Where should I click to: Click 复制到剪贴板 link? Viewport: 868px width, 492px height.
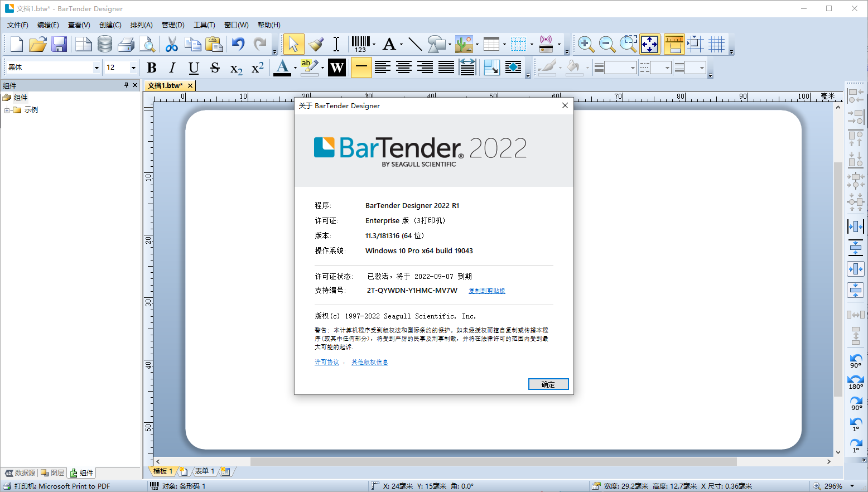point(487,291)
